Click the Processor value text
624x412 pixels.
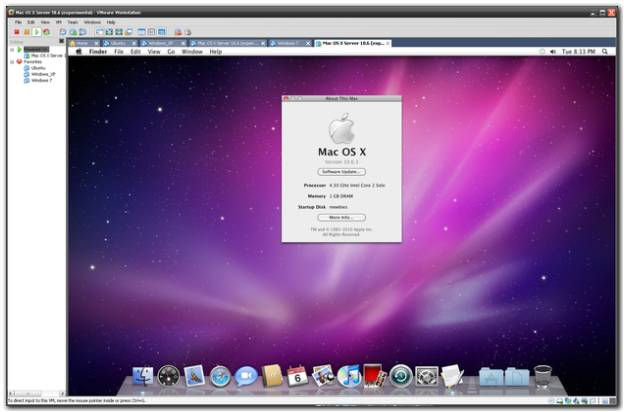coord(357,185)
